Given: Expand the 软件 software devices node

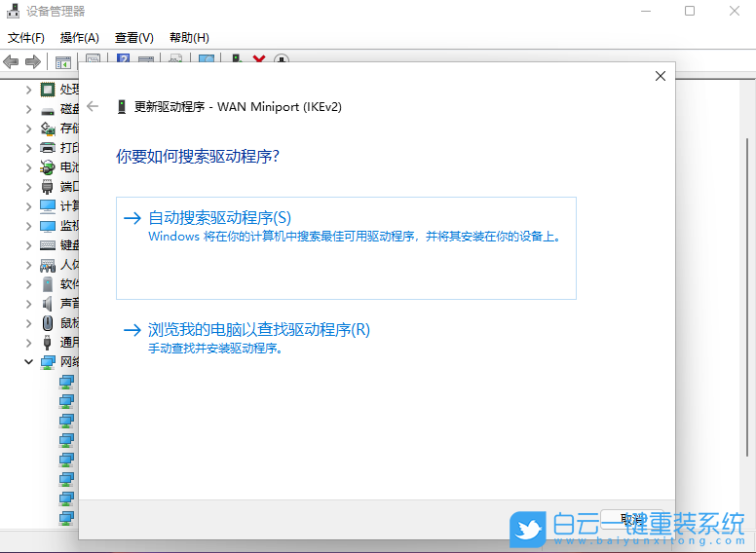Looking at the screenshot, I should pyautogui.click(x=29, y=284).
